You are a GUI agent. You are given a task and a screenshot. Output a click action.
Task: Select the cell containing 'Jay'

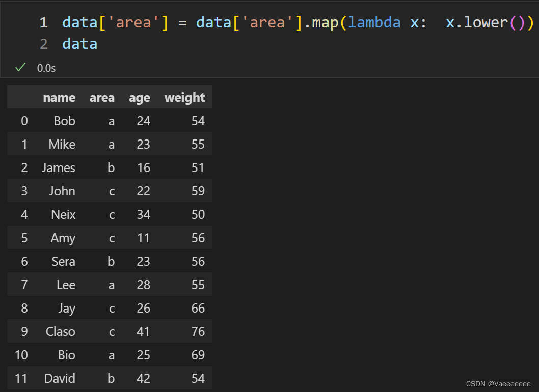click(x=67, y=309)
